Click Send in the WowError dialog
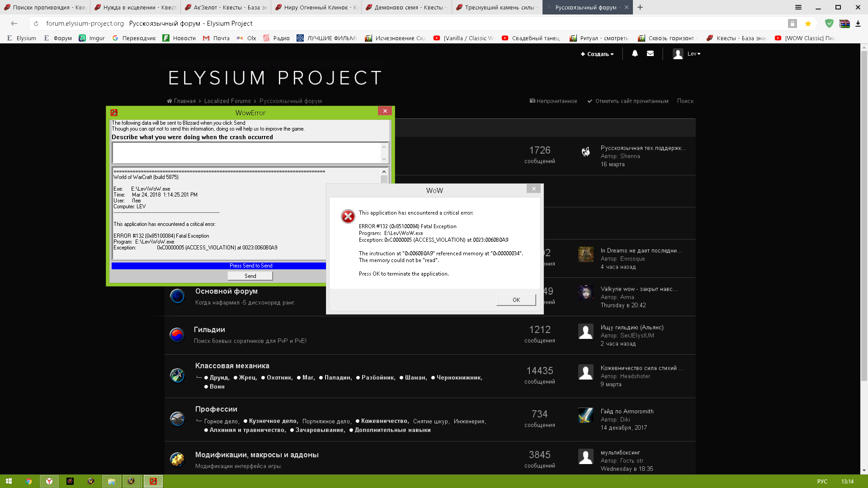The image size is (868, 488). [250, 276]
